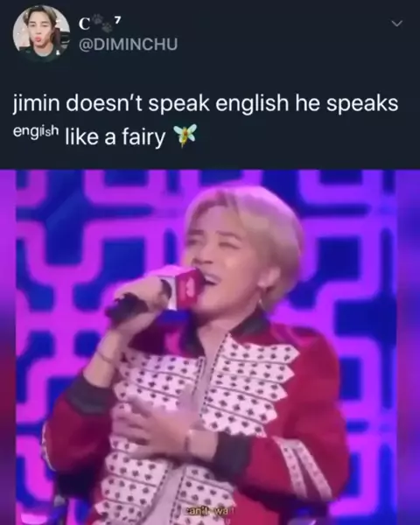Viewport: 420px width, 525px height.
Task: Tap the 'can't wait' subtitle caption
Action: 209,511
